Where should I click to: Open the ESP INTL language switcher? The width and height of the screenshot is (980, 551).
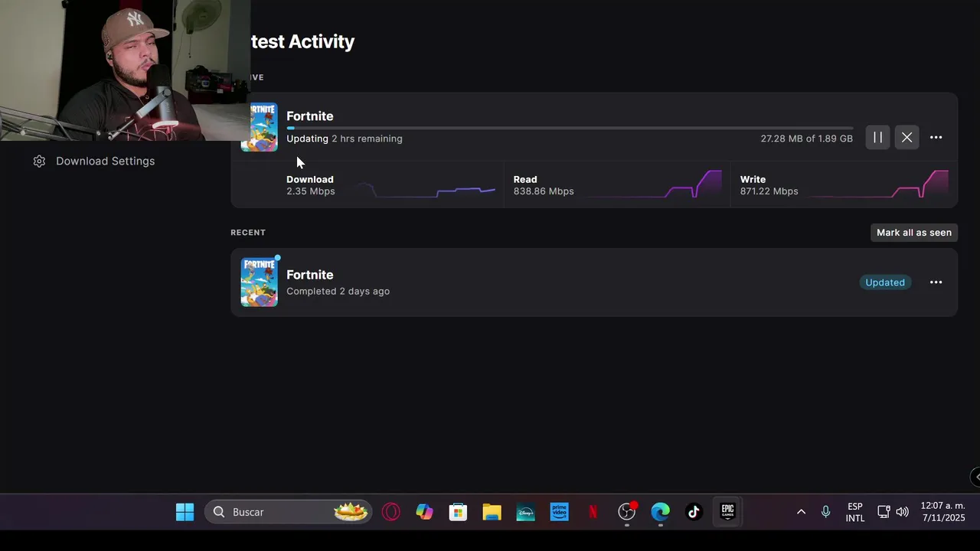855,512
